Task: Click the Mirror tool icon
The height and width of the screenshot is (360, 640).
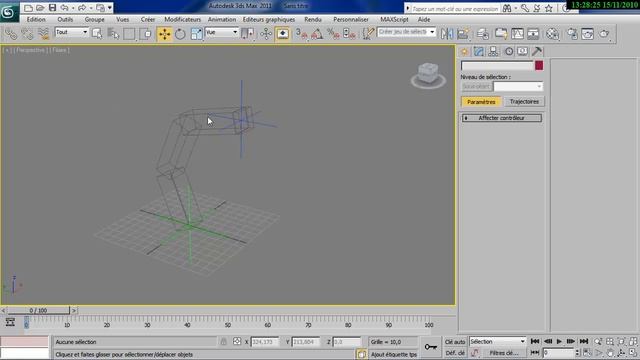Action: 447,34
